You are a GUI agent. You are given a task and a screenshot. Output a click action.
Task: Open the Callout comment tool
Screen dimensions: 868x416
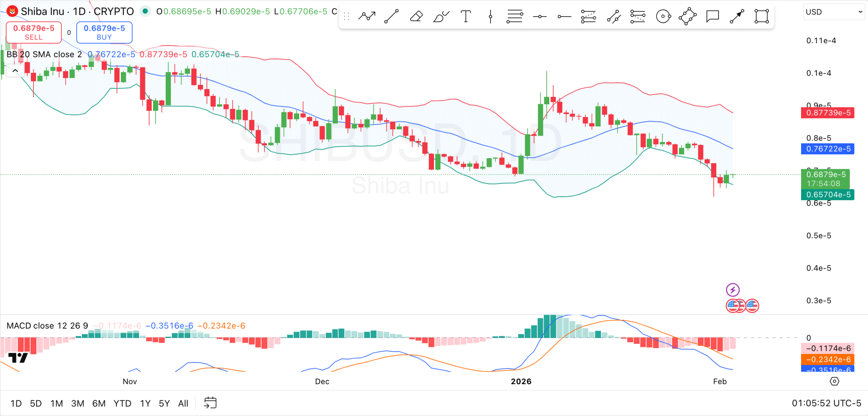[x=712, y=16]
